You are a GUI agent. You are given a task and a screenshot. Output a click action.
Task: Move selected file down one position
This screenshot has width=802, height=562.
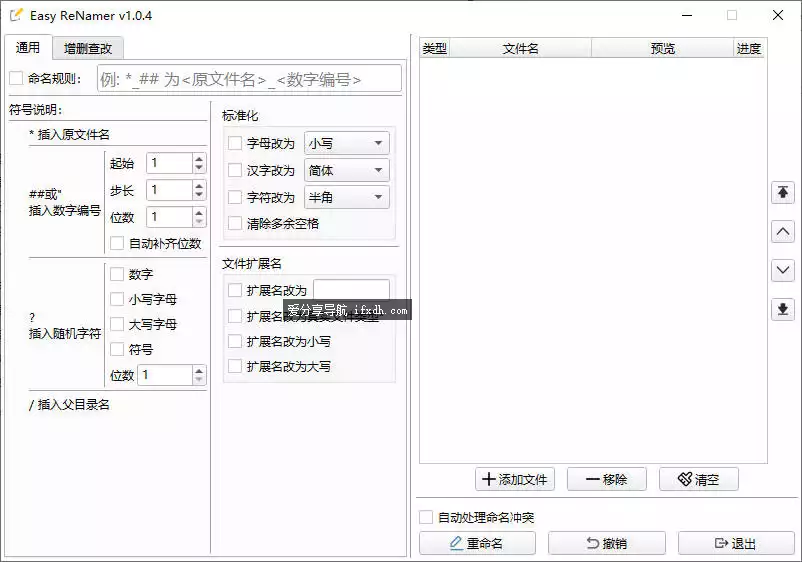click(x=783, y=271)
